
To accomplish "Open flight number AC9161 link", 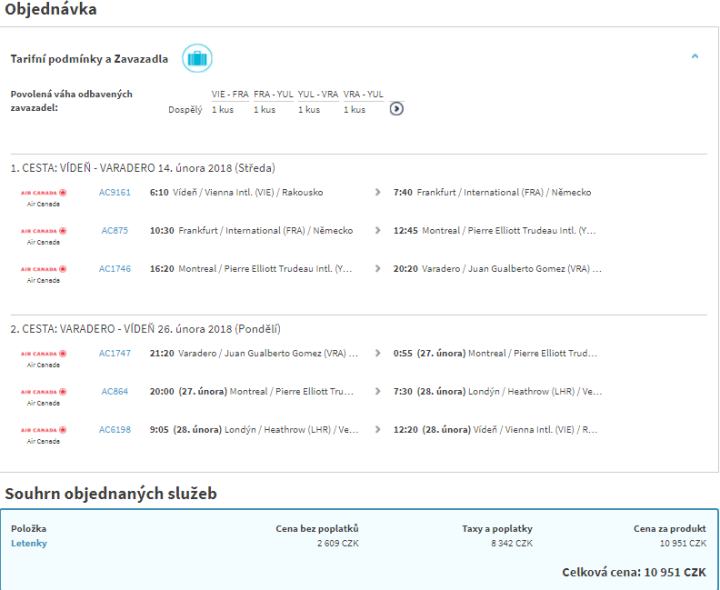I will click(114, 192).
